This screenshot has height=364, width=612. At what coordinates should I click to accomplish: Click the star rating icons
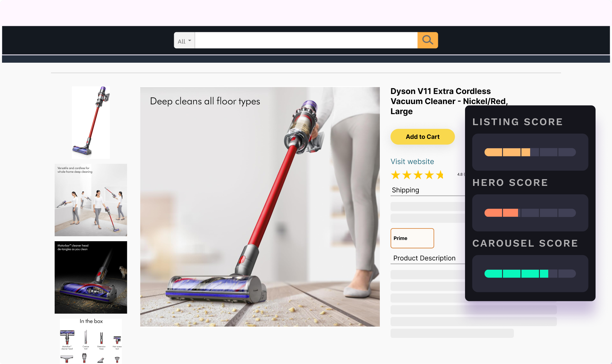click(417, 175)
